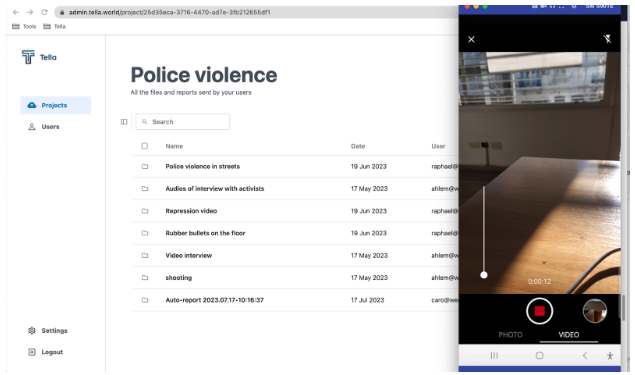The image size is (635, 375).
Task: Stop the video recording with red button
Action: tap(539, 311)
